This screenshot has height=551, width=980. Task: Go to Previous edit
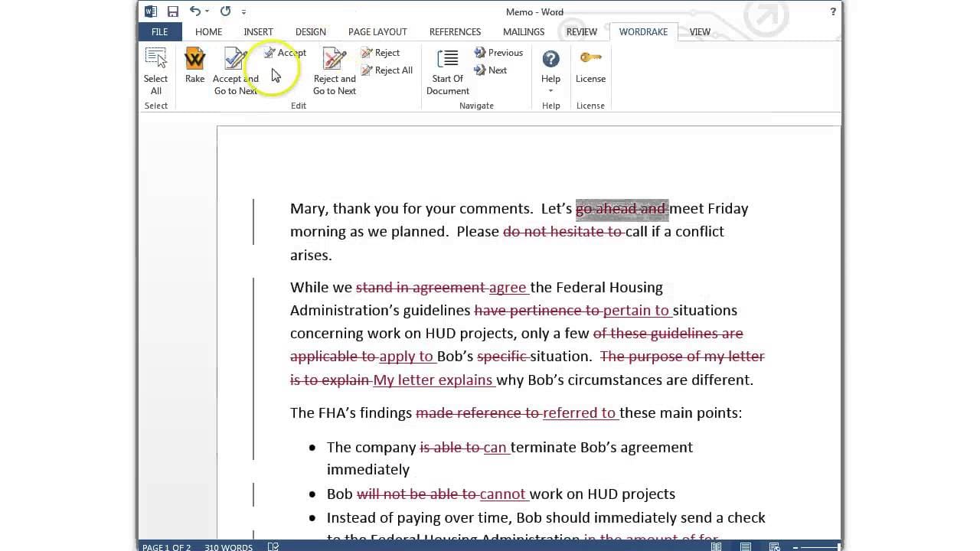[x=498, y=53]
